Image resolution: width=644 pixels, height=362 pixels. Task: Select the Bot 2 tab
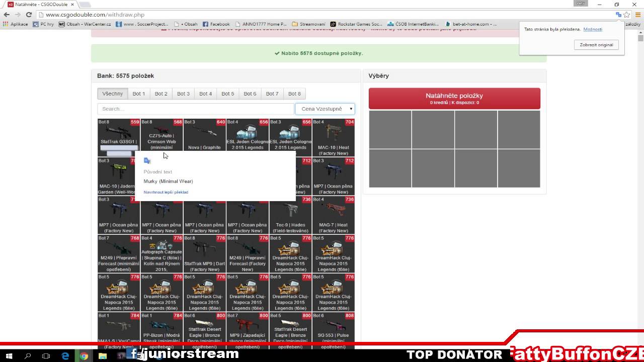point(161,94)
